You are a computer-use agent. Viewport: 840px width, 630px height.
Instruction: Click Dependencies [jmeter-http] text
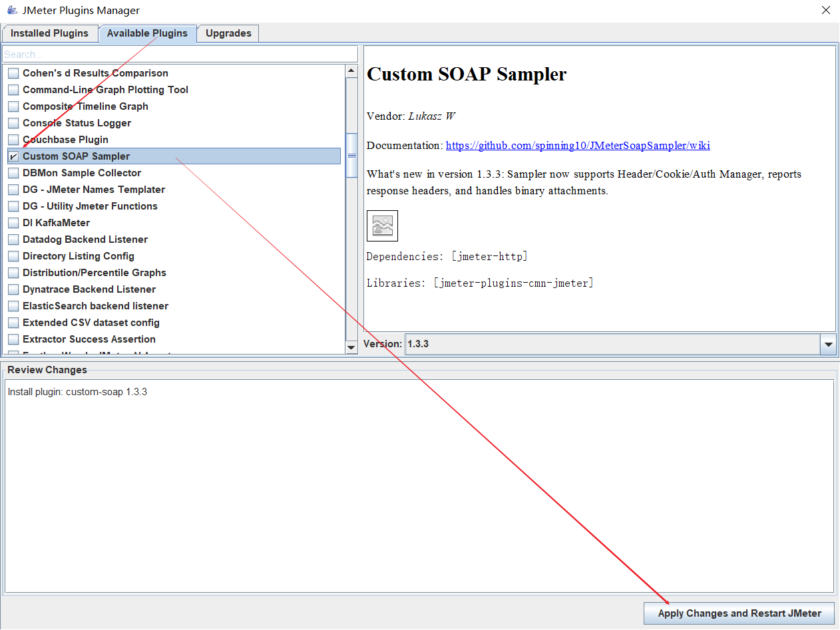[x=447, y=256]
